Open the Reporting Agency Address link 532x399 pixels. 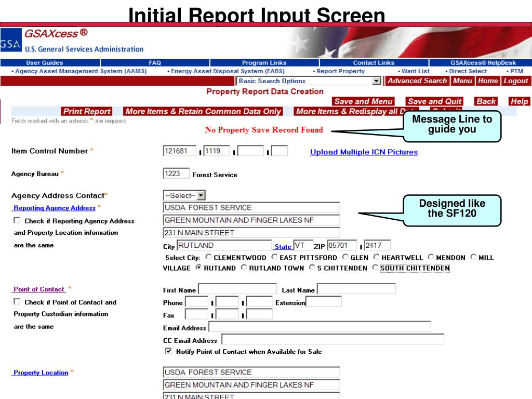54,208
